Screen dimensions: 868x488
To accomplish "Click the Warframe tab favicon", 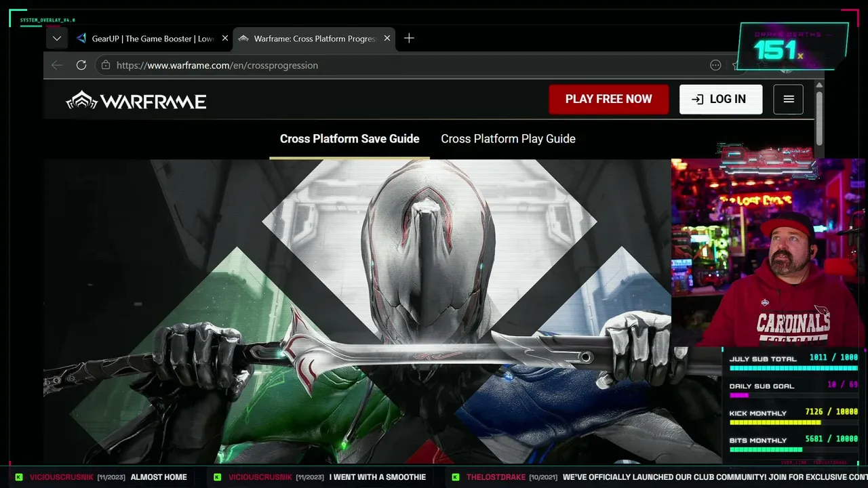I will (x=243, y=39).
